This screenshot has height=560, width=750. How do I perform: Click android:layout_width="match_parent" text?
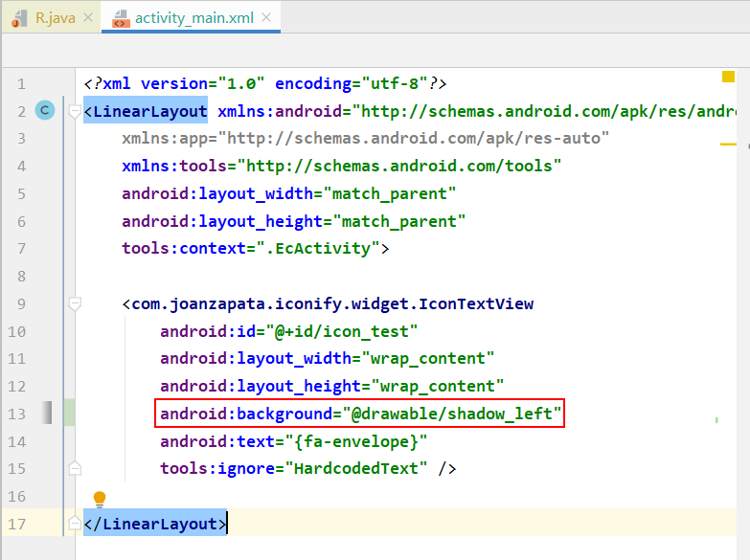tap(288, 193)
